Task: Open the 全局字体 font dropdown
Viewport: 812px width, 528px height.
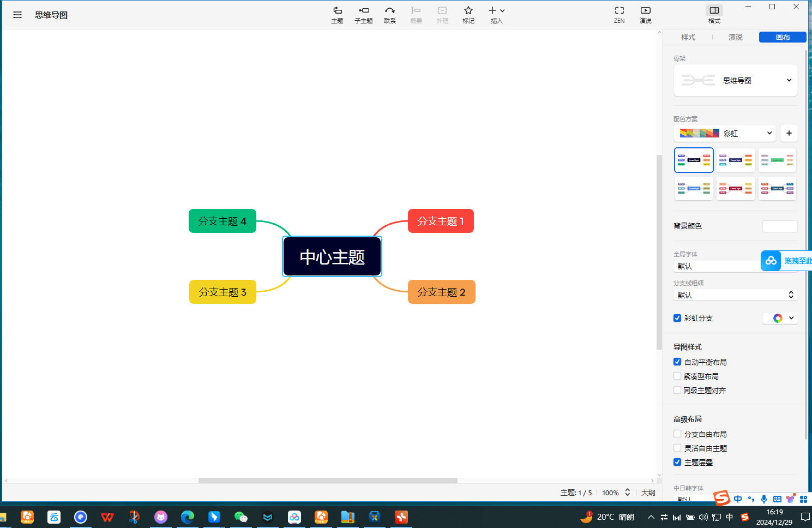Action: coord(717,266)
